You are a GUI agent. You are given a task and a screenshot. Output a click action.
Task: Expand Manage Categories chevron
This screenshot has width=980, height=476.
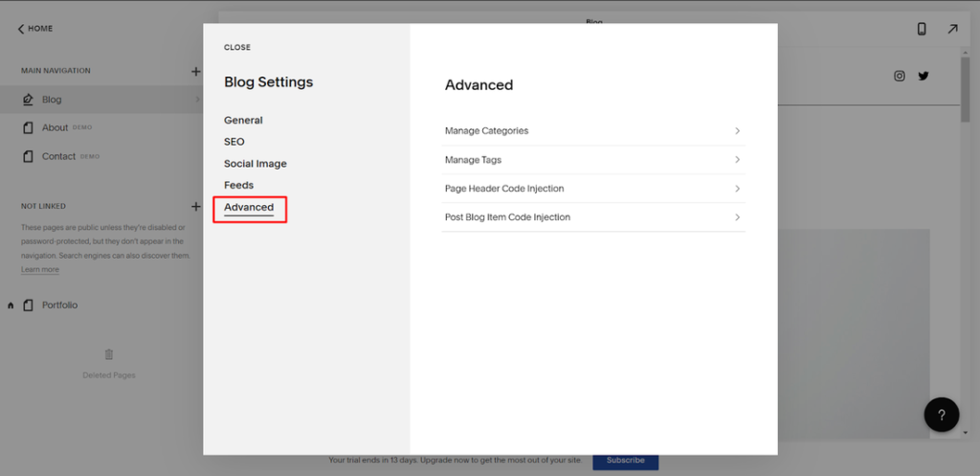click(737, 131)
